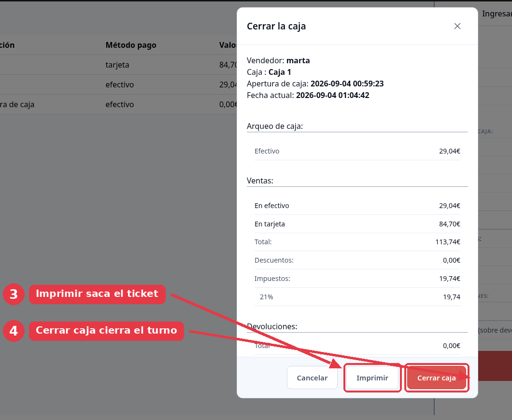Viewport: 512px width, 420px height.
Task: Select the Total 113,74€ amount
Action: 448,242
